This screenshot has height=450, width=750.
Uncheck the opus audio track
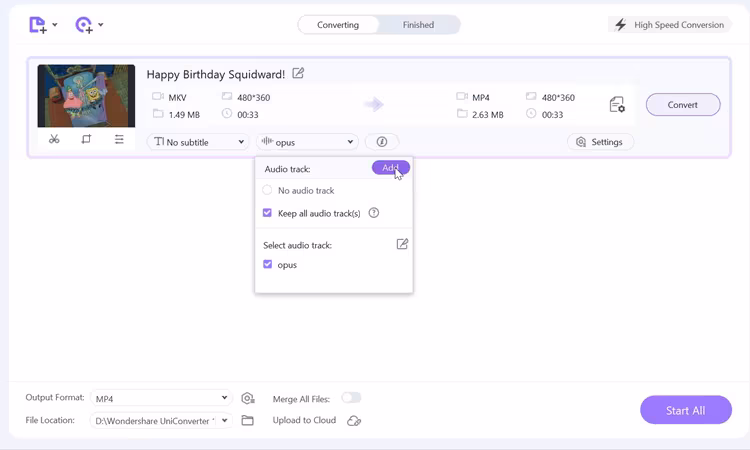pos(267,265)
